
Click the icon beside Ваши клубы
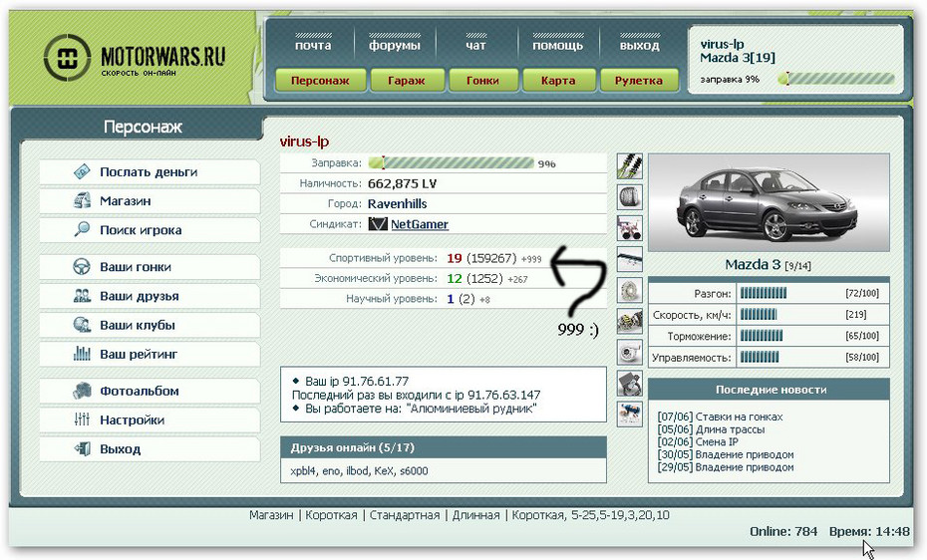(x=82, y=325)
